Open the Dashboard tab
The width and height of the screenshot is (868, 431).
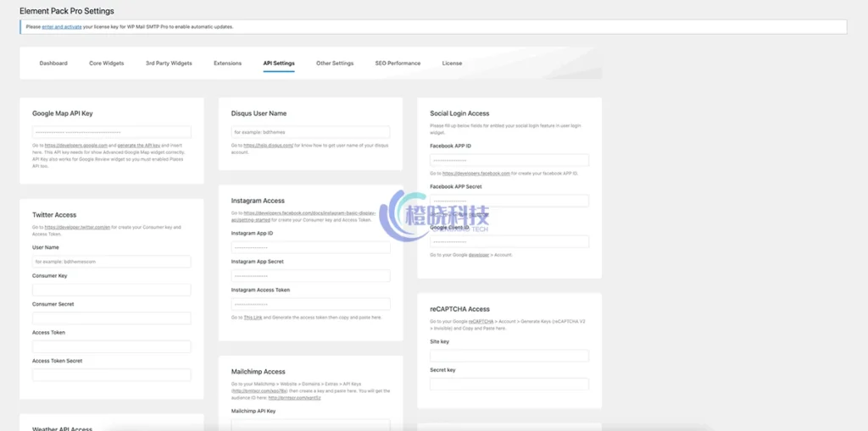tap(53, 64)
